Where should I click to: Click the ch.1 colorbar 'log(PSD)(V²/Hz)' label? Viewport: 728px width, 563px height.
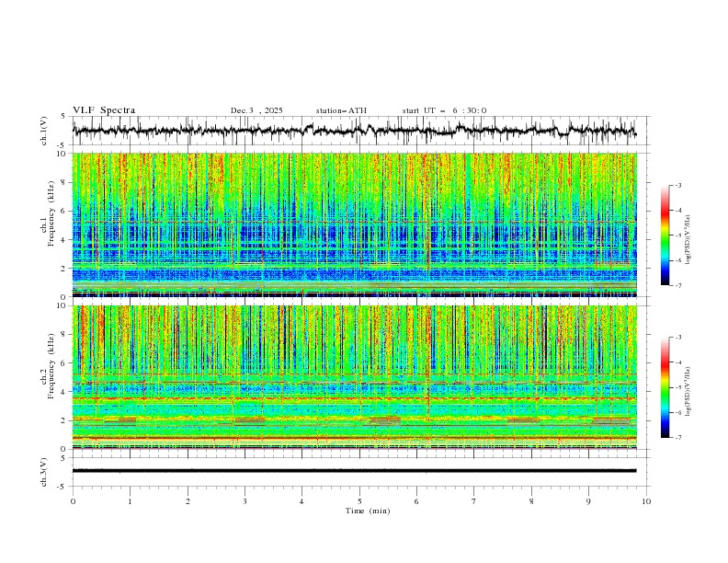(x=688, y=240)
